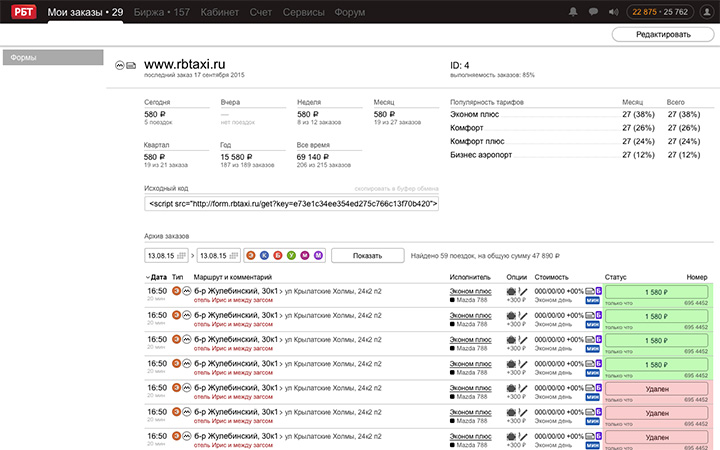Screen dimensions: 720x450
Task: Click the РБТ logo in the header
Action: [x=23, y=11]
